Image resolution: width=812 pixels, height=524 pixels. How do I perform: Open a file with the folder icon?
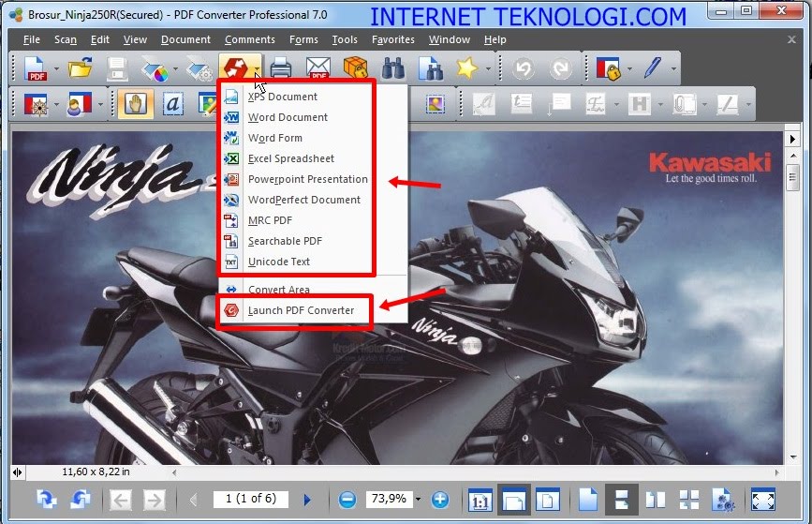click(x=81, y=67)
